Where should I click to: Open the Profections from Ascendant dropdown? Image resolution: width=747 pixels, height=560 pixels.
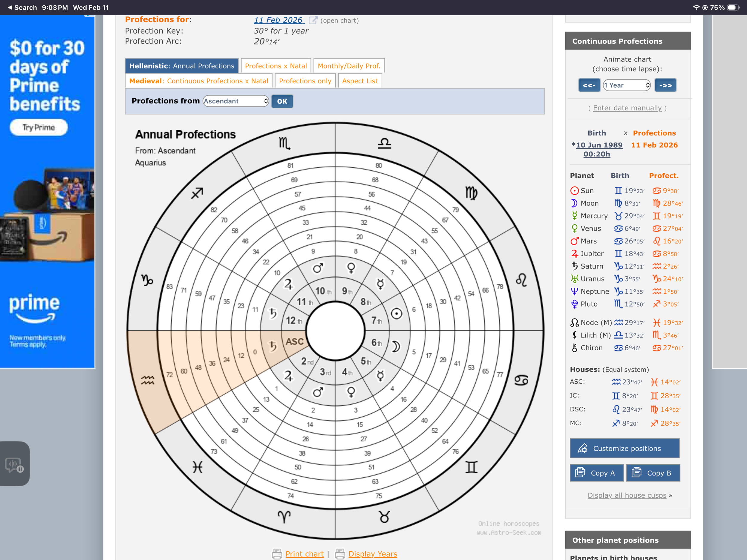pos(235,101)
